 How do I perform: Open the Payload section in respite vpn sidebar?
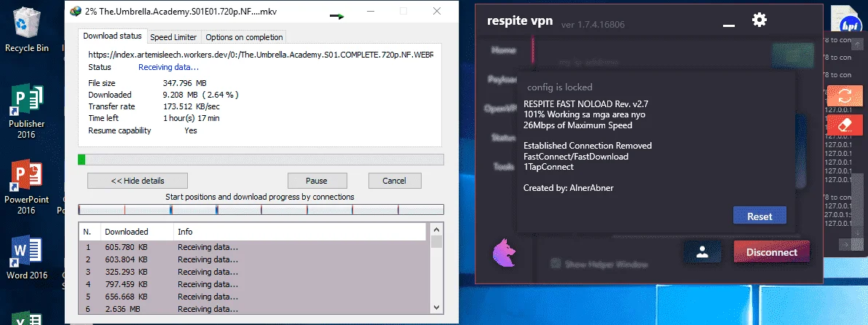tap(502, 79)
